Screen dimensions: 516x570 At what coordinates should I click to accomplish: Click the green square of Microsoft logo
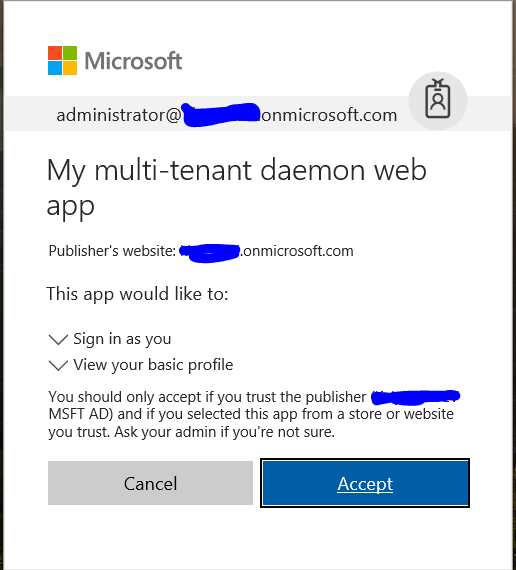70,53
